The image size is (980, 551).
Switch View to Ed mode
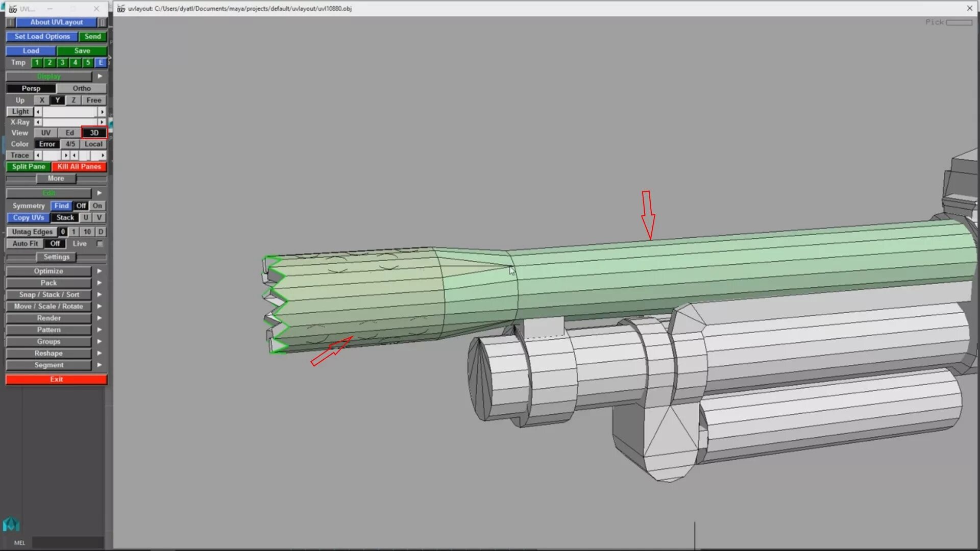[x=69, y=133]
